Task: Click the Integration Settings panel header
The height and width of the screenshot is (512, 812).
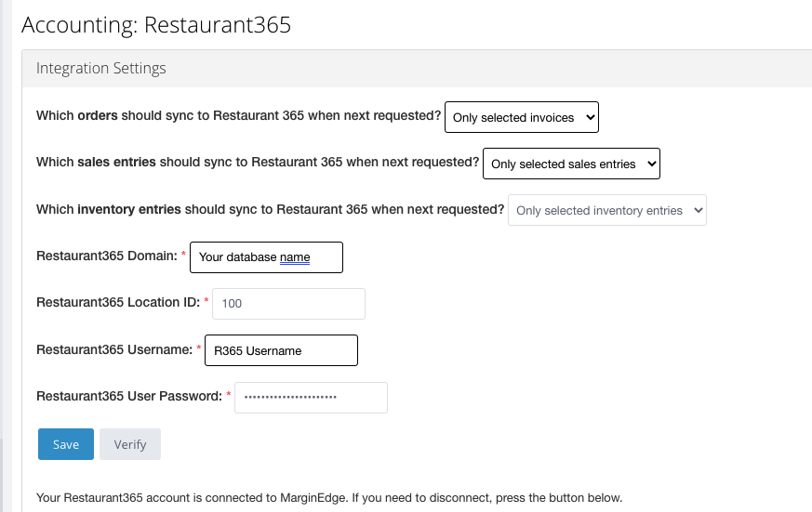Action: 100,68
